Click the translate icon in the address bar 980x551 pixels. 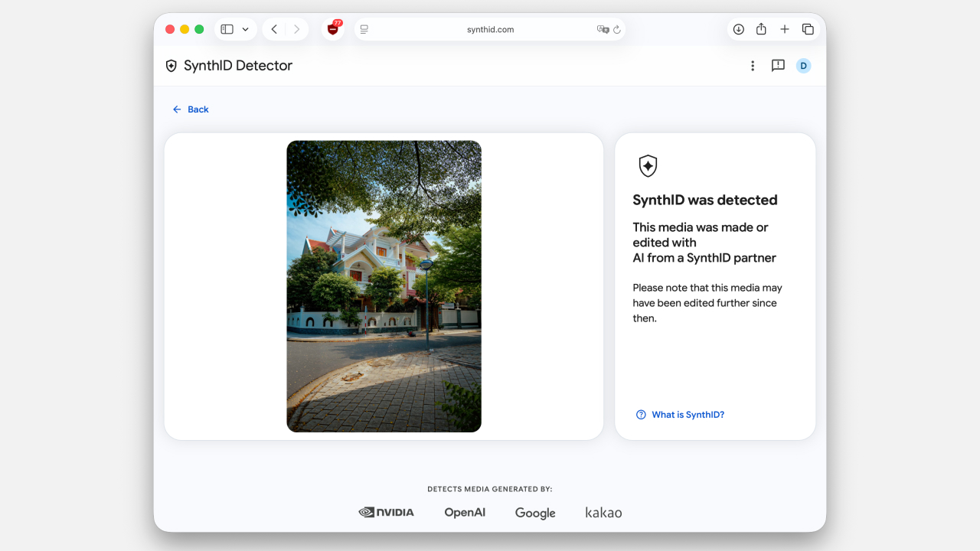[x=603, y=29]
